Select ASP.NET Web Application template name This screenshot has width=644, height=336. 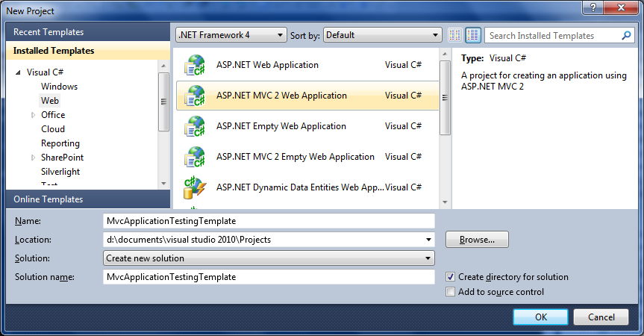pos(267,65)
